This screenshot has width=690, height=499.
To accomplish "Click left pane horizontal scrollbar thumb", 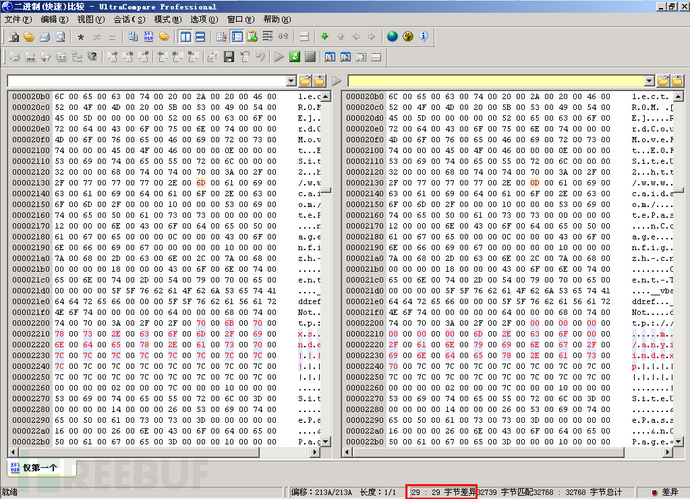I will pos(139,452).
